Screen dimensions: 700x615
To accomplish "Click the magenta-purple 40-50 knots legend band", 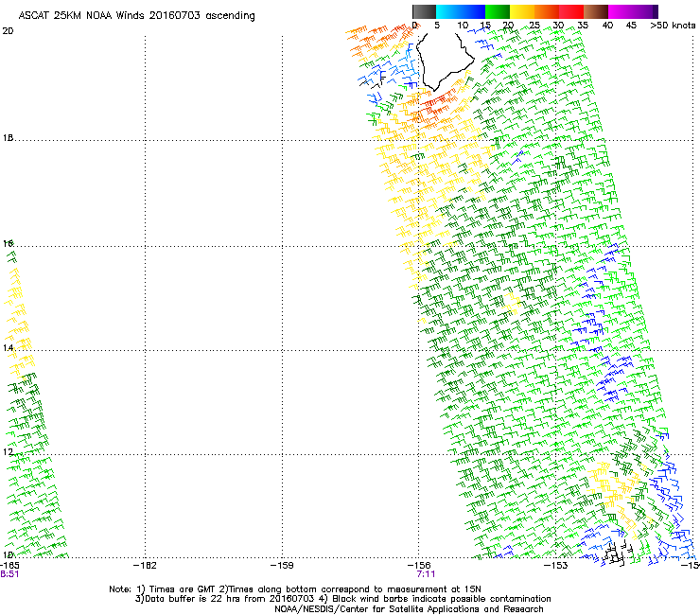I will coord(633,11).
